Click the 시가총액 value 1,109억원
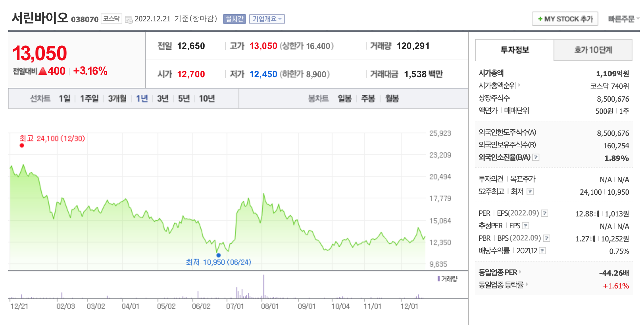This screenshot has width=644, height=325. tap(612, 74)
